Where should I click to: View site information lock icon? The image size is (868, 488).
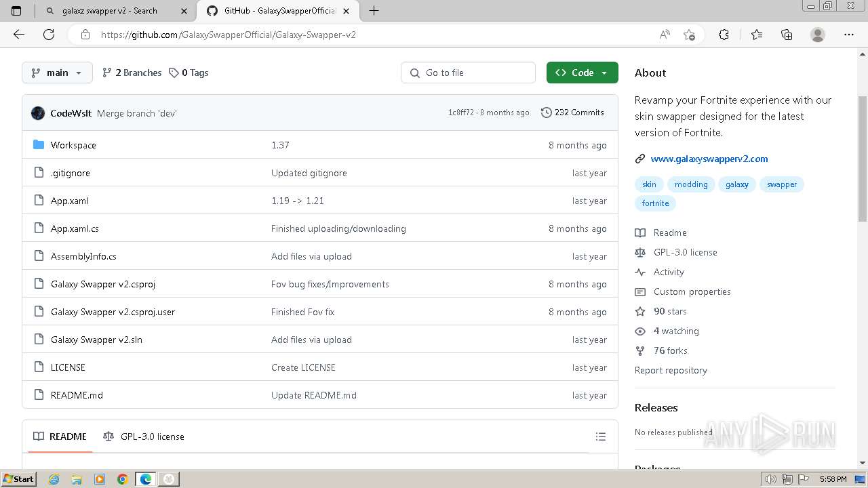coord(85,35)
